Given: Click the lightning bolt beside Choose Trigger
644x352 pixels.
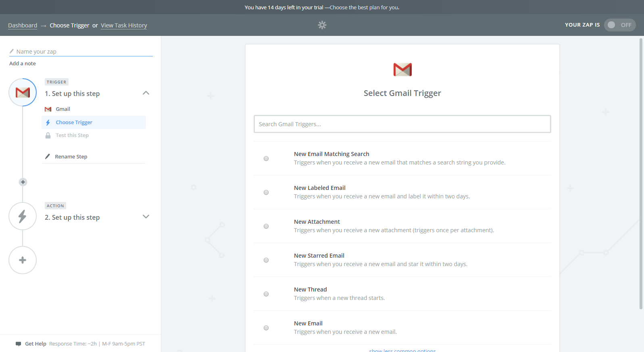Looking at the screenshot, I should coord(48,123).
